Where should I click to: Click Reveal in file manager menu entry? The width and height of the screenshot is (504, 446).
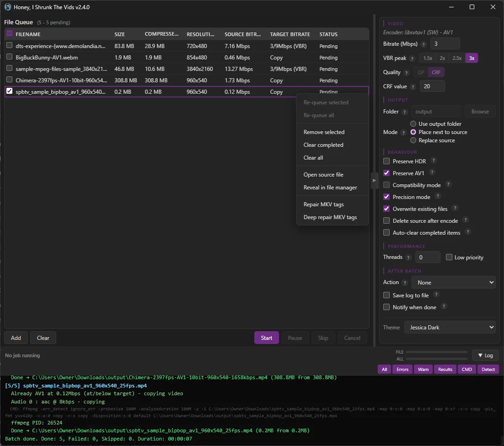(332, 188)
